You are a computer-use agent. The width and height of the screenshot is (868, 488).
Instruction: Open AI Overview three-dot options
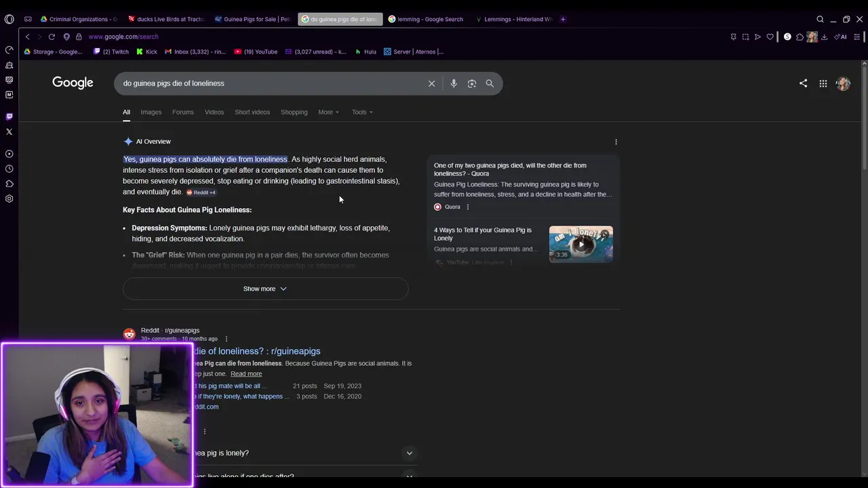click(x=616, y=142)
